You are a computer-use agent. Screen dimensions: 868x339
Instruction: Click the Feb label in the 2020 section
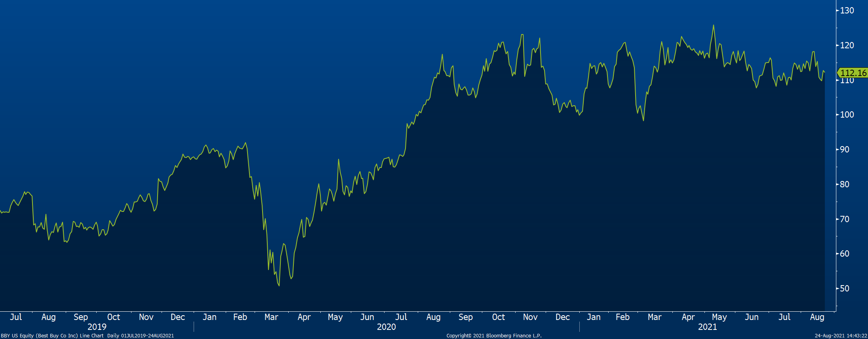[x=240, y=317]
